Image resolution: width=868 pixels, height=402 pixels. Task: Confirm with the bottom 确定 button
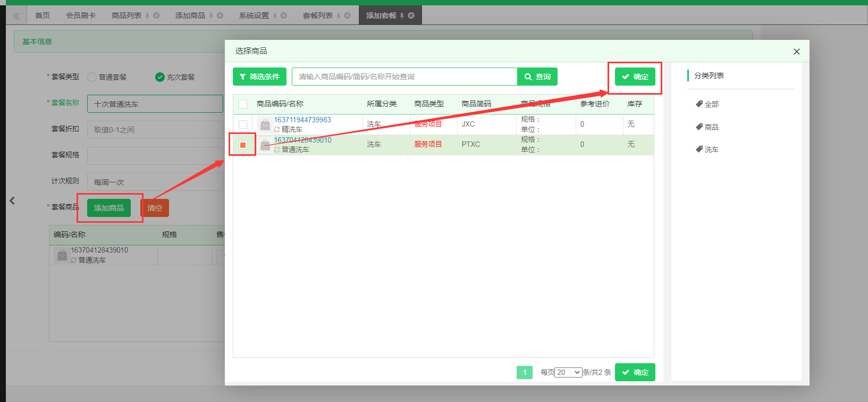[635, 372]
